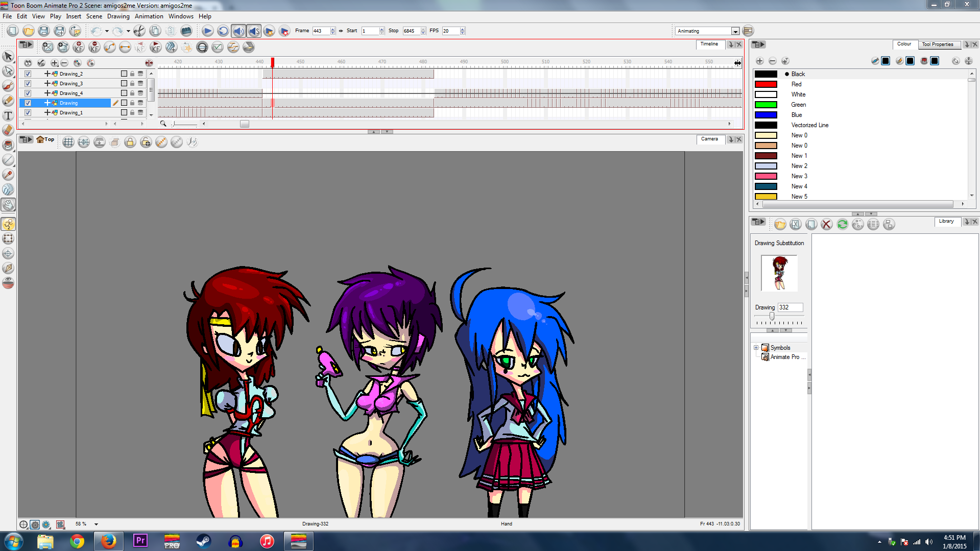Viewport: 980px width, 551px height.
Task: Add a new colour with plus icon
Action: (760, 61)
